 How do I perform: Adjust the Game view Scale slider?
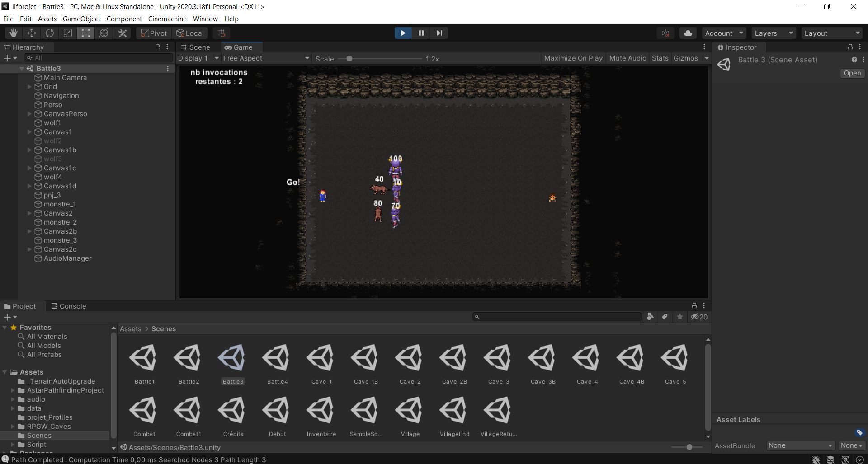click(349, 59)
